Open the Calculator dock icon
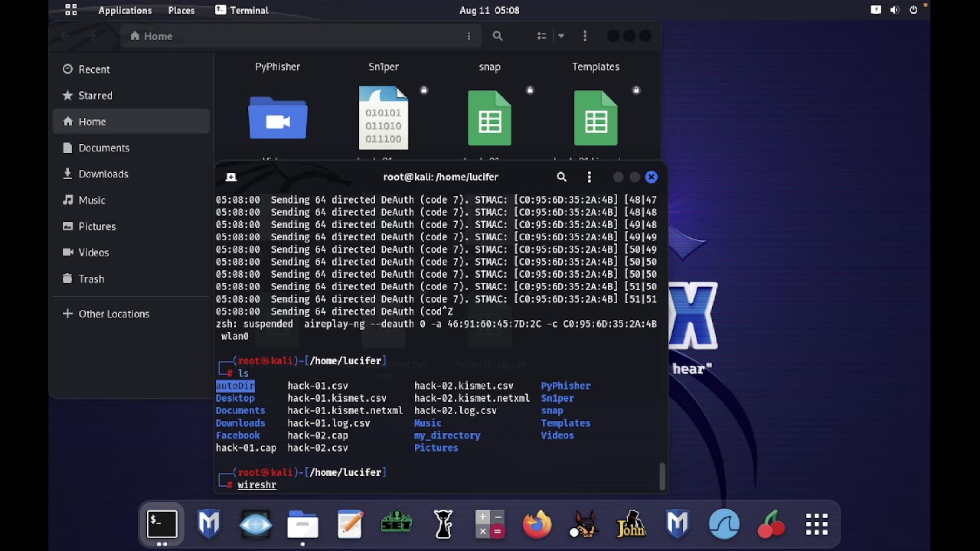 pyautogui.click(x=490, y=524)
